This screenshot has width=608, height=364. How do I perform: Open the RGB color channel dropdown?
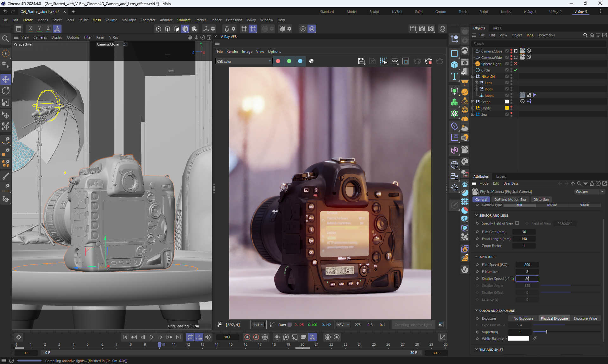244,61
